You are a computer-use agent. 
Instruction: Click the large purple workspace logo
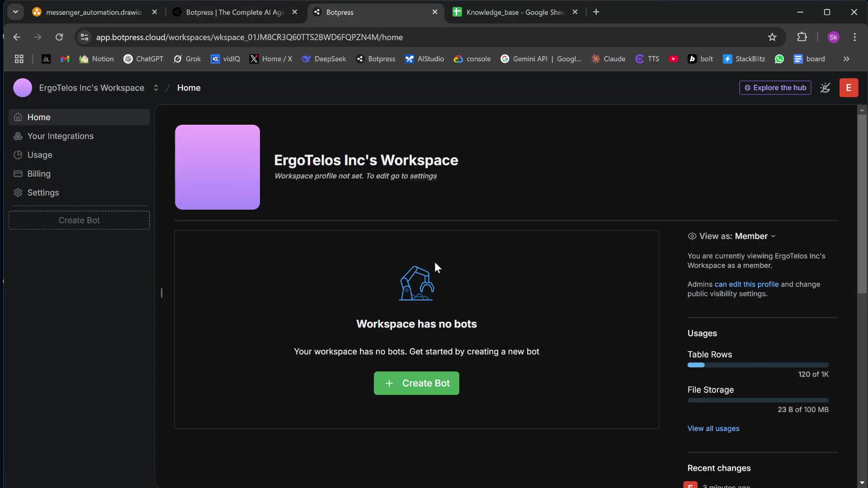pos(217,167)
